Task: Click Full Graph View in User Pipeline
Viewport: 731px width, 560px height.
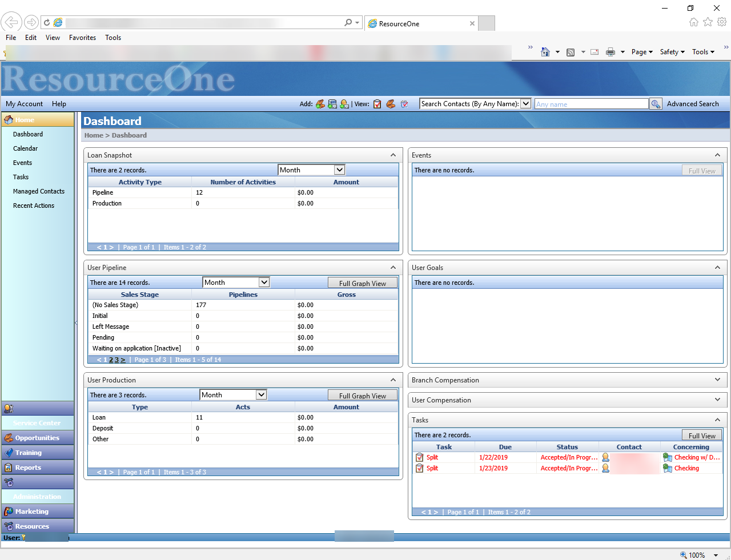Action: (362, 283)
